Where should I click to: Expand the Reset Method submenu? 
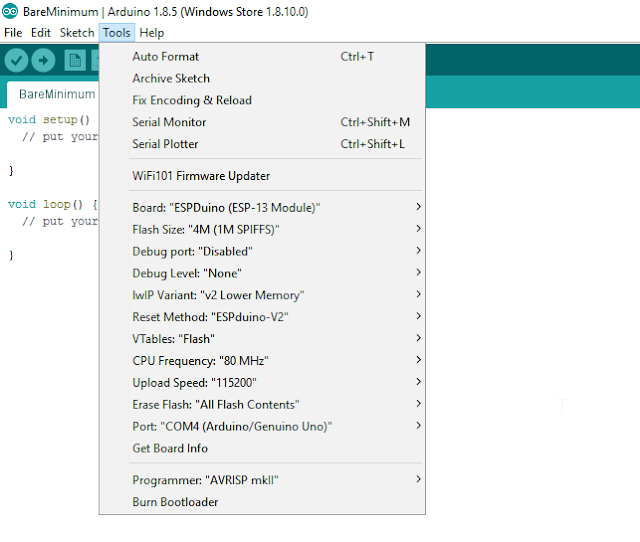pos(262,317)
